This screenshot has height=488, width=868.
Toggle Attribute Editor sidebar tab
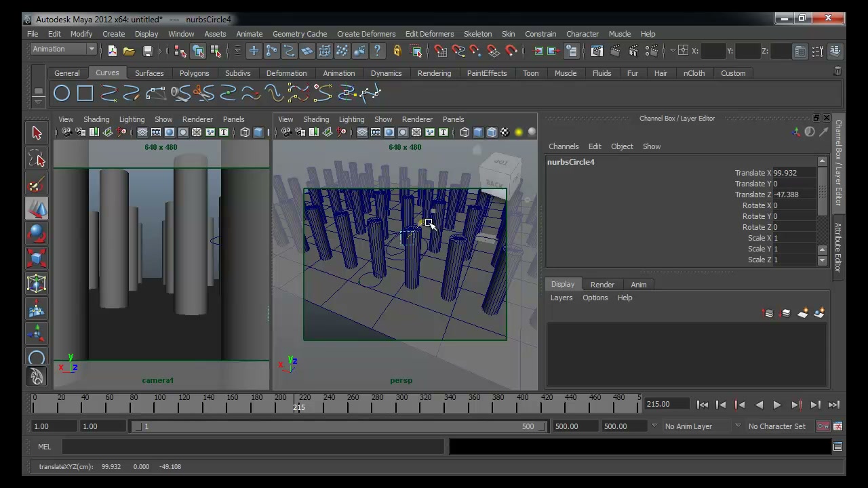tap(838, 247)
